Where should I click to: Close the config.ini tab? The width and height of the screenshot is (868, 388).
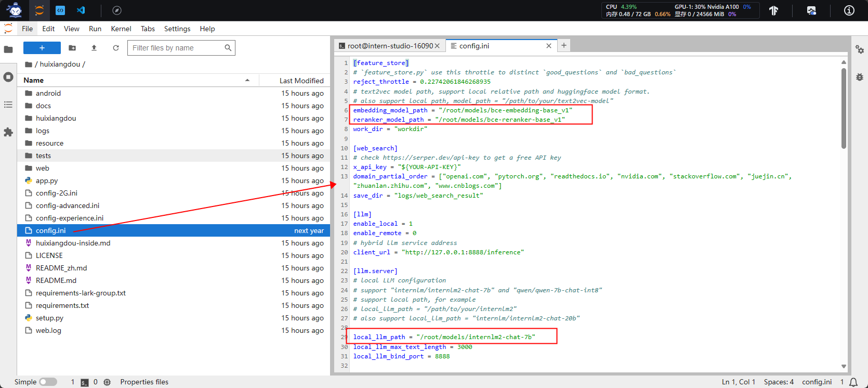pos(549,46)
